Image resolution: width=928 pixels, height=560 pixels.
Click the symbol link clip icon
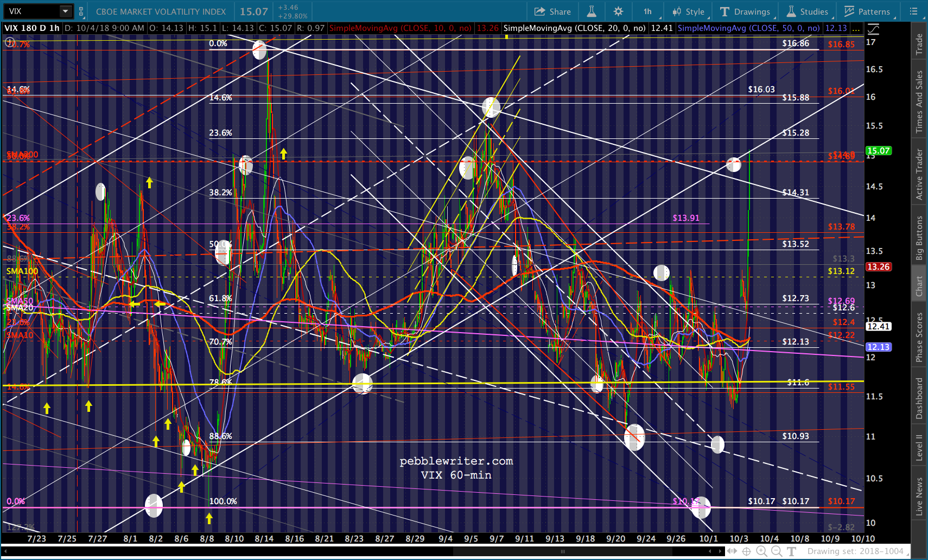click(x=81, y=11)
